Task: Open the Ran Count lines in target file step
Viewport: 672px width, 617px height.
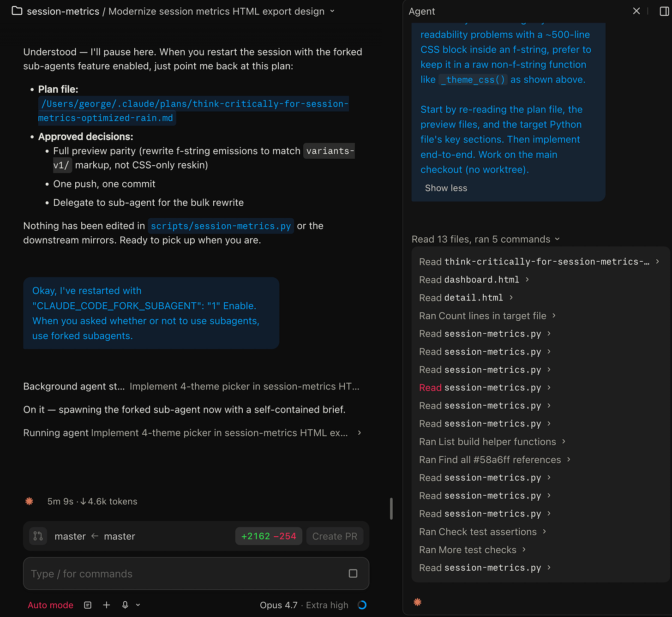Action: pos(487,316)
